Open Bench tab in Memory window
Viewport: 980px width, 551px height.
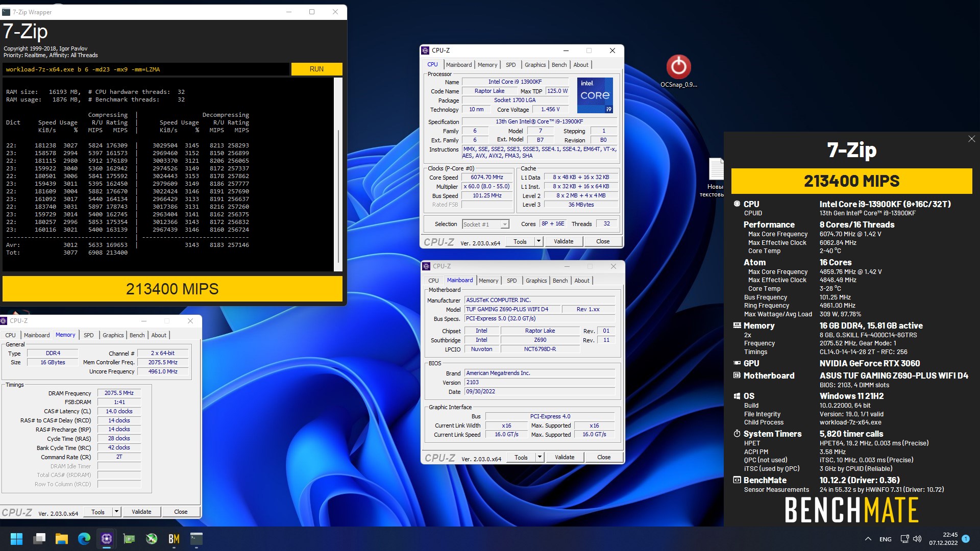click(137, 335)
